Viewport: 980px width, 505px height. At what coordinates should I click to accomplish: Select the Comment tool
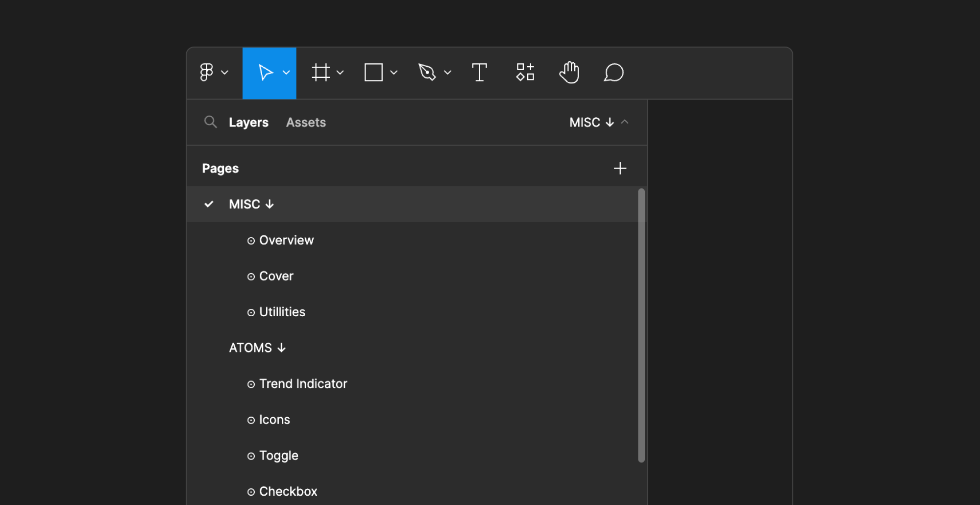pyautogui.click(x=613, y=73)
